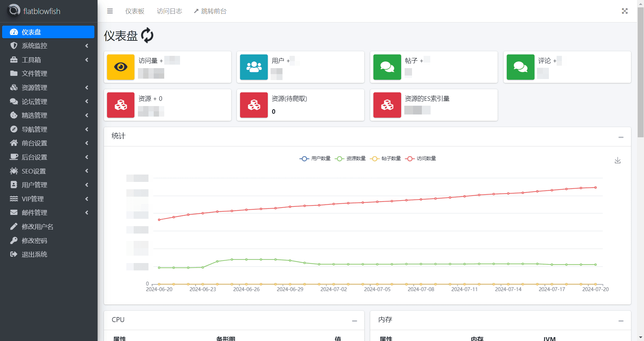Click the mail management envelope icon

point(14,212)
